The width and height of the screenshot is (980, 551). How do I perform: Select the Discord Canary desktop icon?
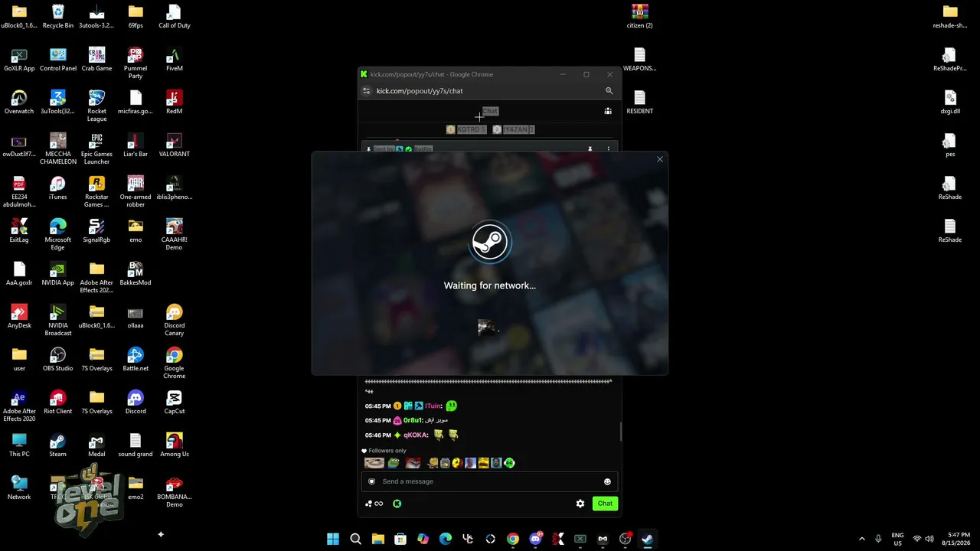pyautogui.click(x=174, y=320)
